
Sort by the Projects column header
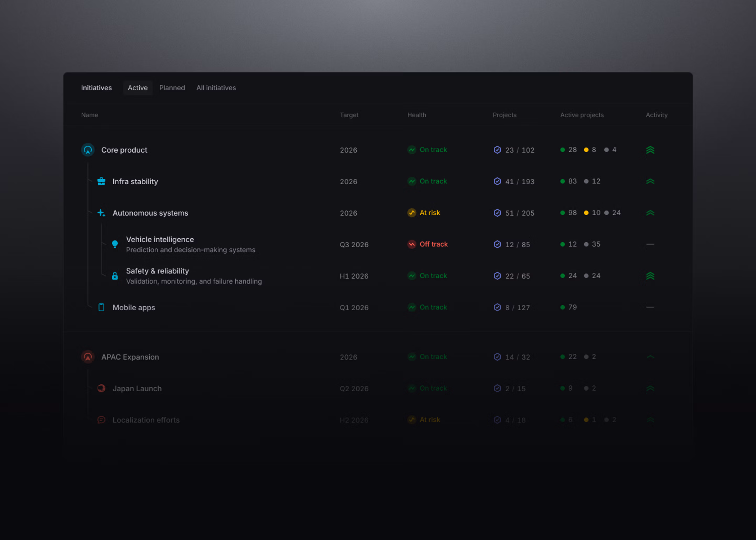coord(504,115)
